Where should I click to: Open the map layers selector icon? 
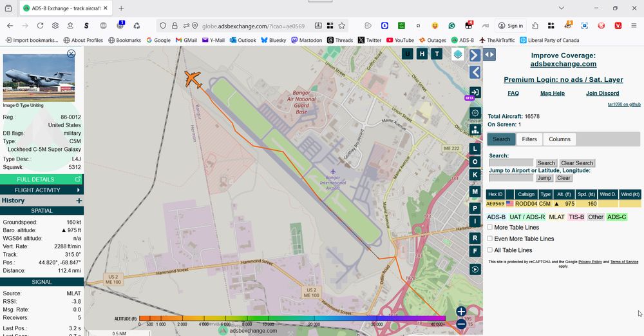tap(457, 55)
